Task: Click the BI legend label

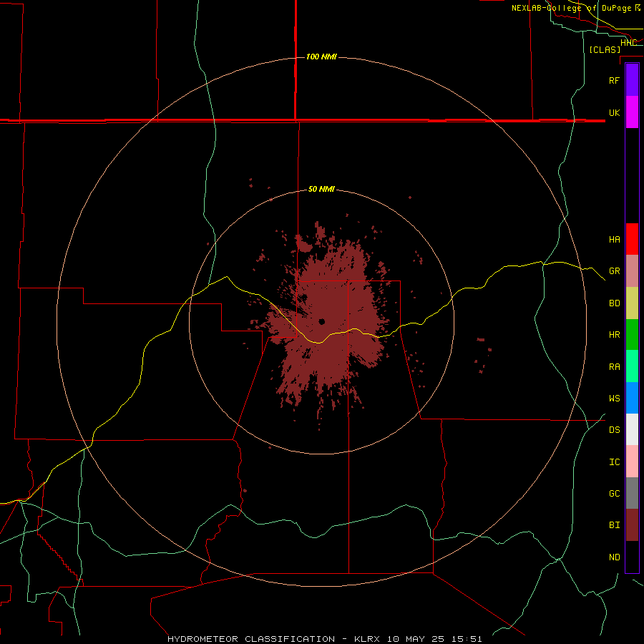Action: 614,525
